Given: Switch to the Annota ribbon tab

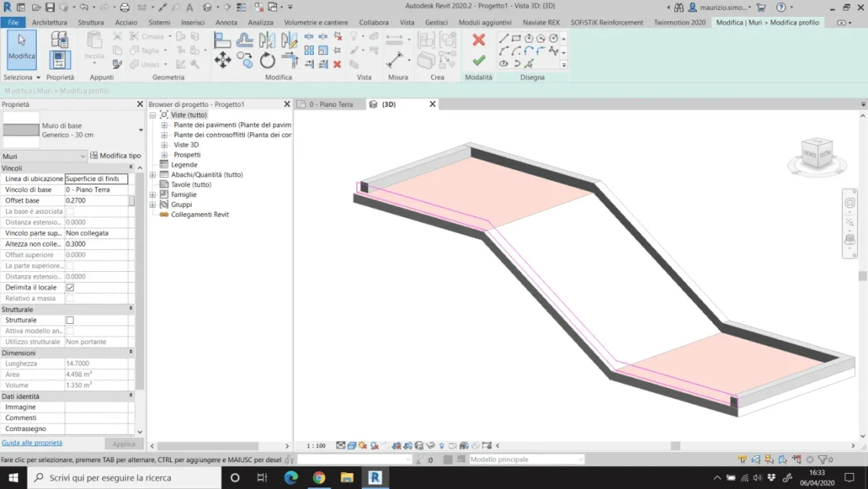Looking at the screenshot, I should [x=226, y=22].
